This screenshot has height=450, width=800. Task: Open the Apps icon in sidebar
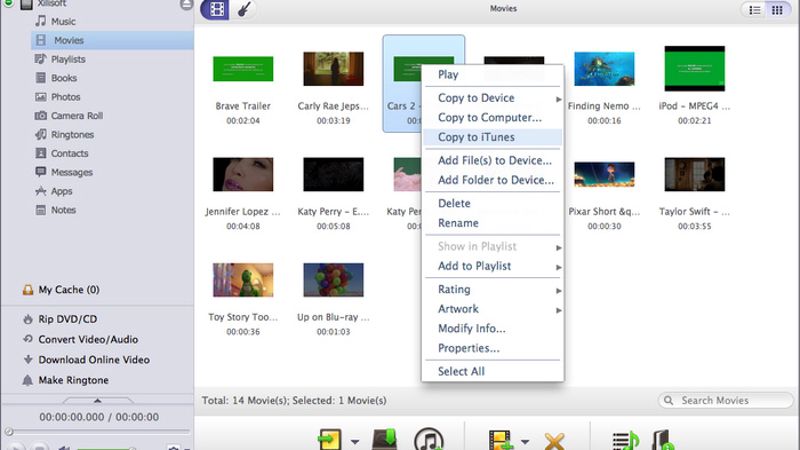point(41,191)
